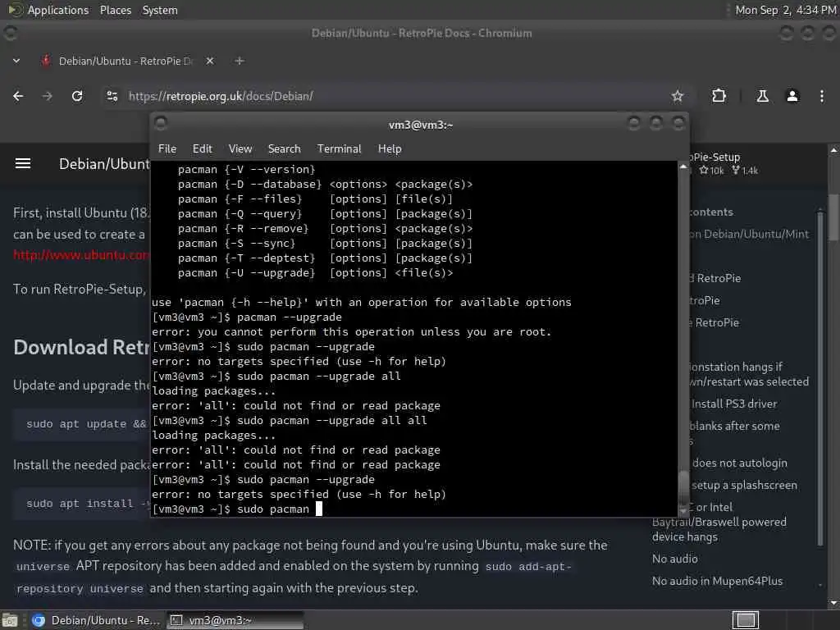Click the 'Download Retr' heading
This screenshot has height=630, width=840.
point(82,347)
